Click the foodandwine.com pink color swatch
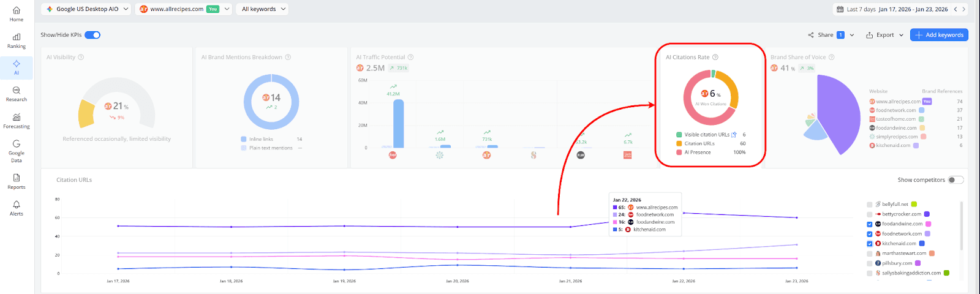980x294 pixels. (x=928, y=224)
